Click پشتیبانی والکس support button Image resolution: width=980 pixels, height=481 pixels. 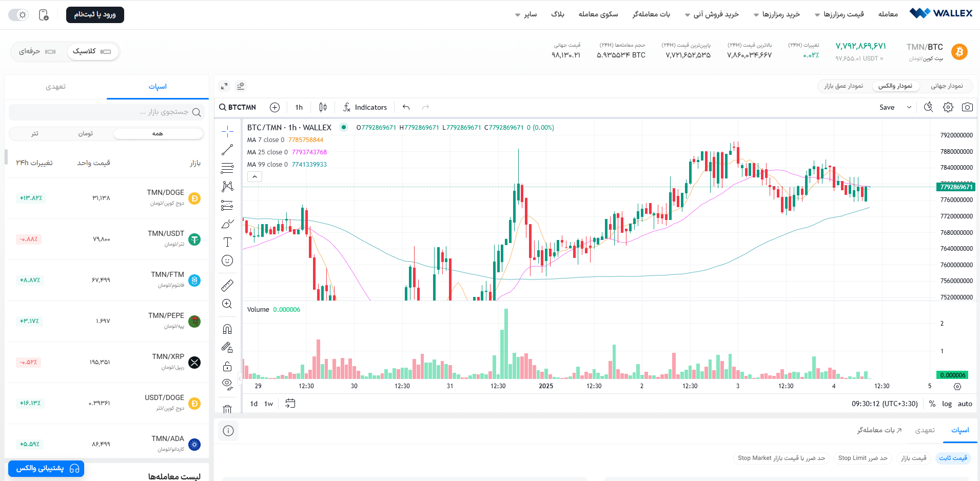[x=46, y=469]
